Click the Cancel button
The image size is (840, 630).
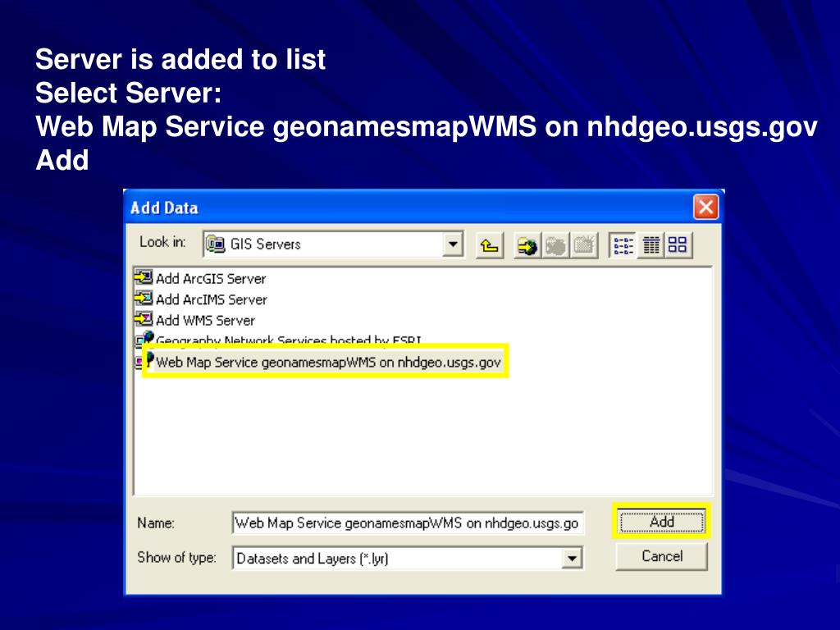(x=662, y=556)
